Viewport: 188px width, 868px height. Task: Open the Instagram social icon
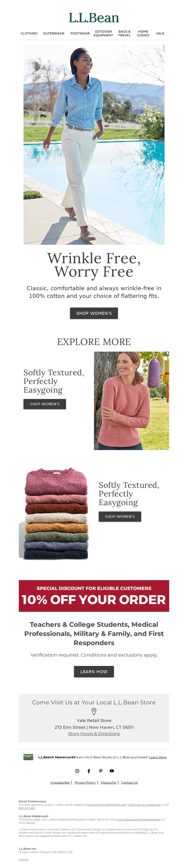77,771
